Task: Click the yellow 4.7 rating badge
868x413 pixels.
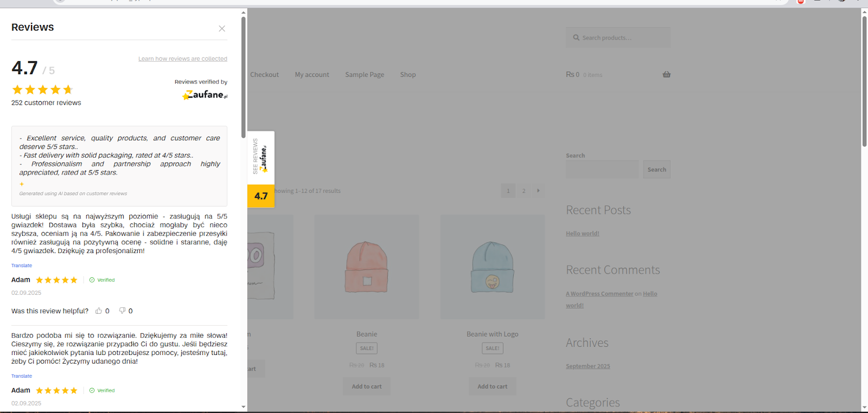Action: (261, 196)
